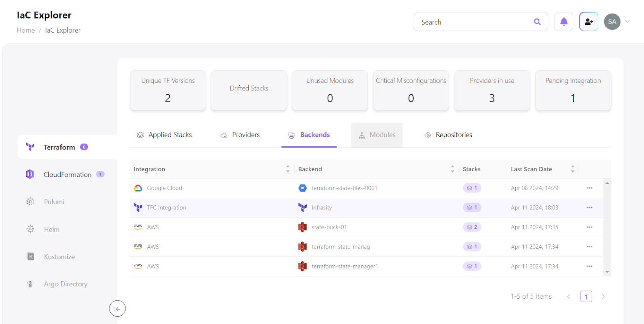Viewport: 644px width, 324px height.
Task: Click the table scrollbar up arrow
Action: [x=607, y=183]
